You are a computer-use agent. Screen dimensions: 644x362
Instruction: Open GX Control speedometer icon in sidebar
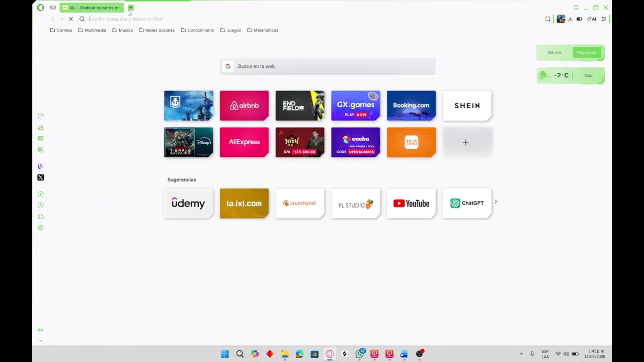point(41,116)
